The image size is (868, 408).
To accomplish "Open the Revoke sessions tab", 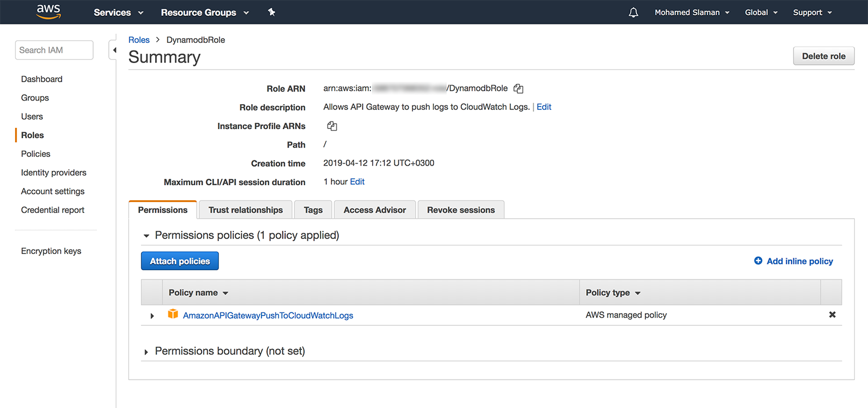I will 461,210.
